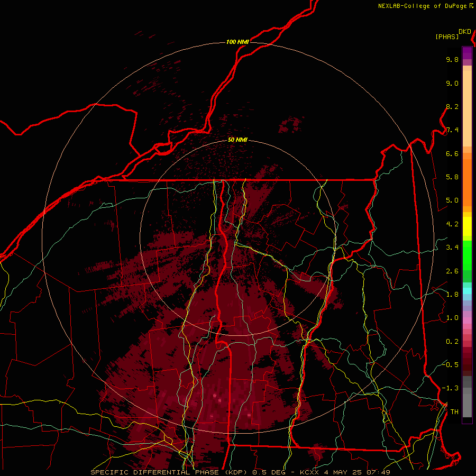476x476 pixels.
Task: Click the 9.8 value on the legend
Action: point(452,59)
